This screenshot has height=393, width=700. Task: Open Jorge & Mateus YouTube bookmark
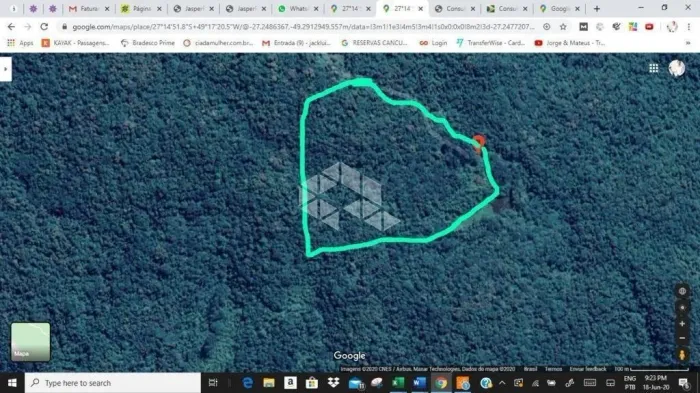pyautogui.click(x=570, y=43)
